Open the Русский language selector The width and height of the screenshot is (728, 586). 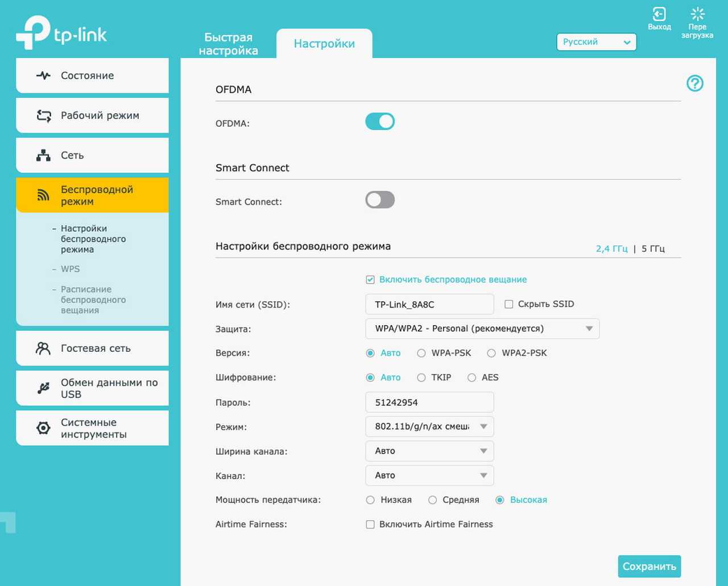[596, 42]
